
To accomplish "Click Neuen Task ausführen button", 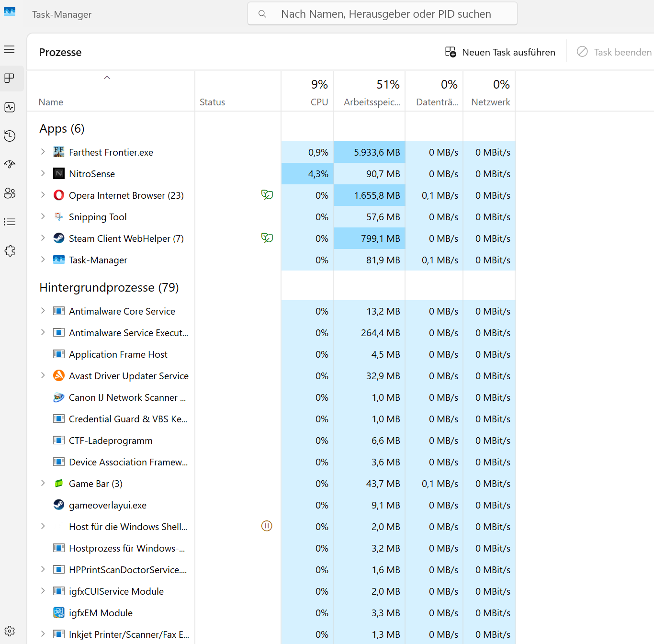I will (x=500, y=52).
